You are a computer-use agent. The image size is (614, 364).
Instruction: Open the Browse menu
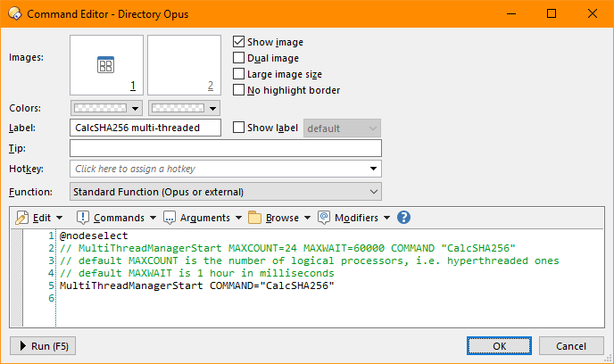point(282,218)
